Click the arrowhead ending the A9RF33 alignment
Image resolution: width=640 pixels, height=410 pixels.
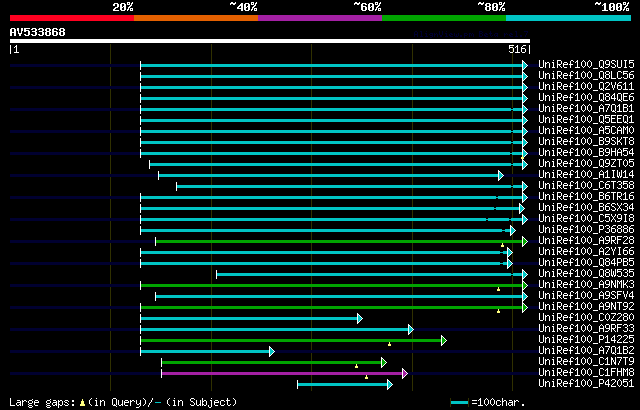coord(411,329)
